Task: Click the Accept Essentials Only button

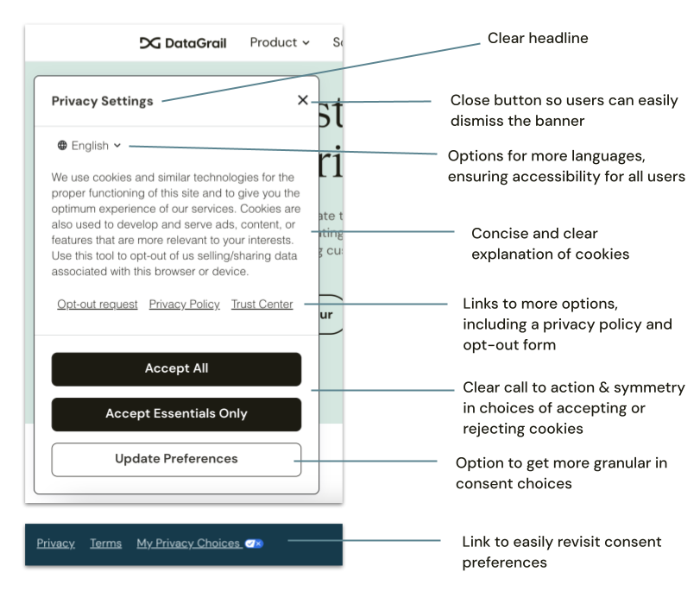Action: point(176,414)
